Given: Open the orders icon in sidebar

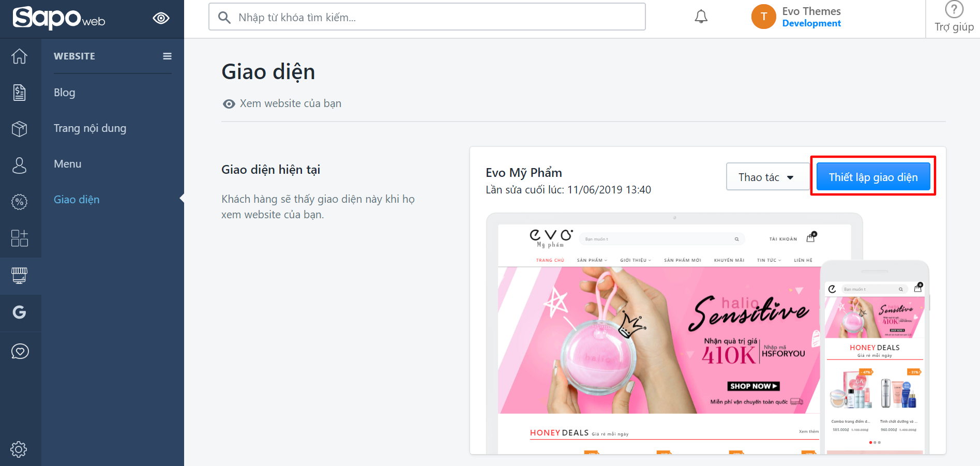Looking at the screenshot, I should tap(20, 93).
